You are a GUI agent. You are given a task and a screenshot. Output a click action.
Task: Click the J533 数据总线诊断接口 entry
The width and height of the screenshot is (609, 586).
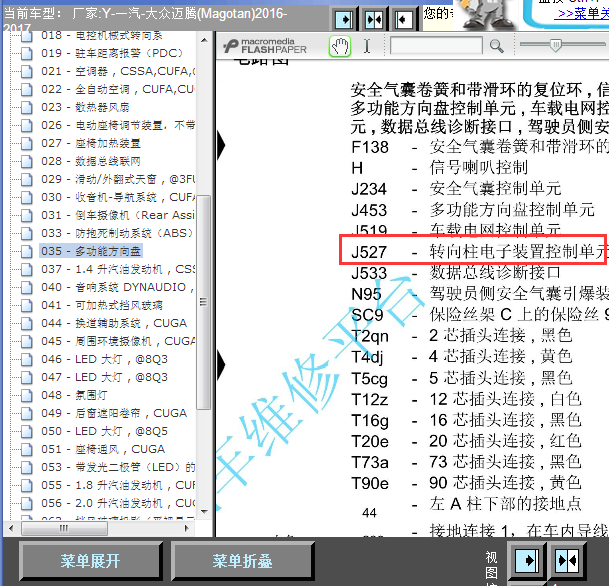(x=456, y=273)
